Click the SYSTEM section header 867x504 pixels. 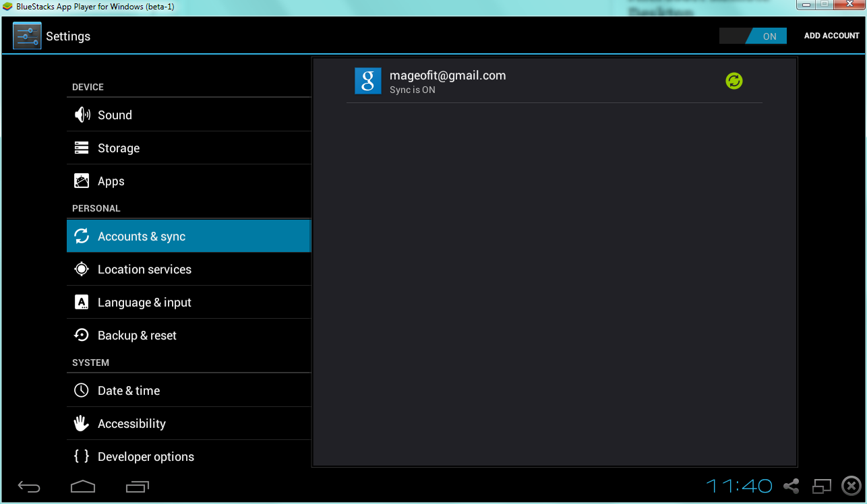pyautogui.click(x=90, y=363)
